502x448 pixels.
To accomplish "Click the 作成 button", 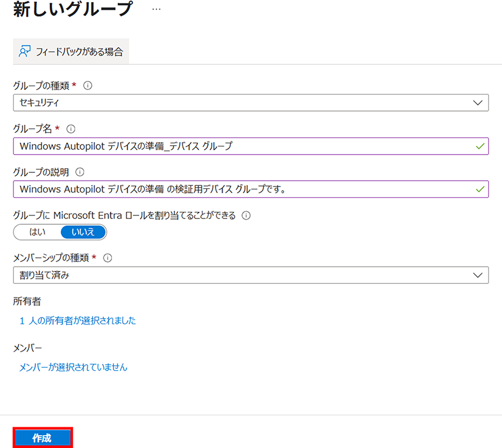I will pos(43,438).
